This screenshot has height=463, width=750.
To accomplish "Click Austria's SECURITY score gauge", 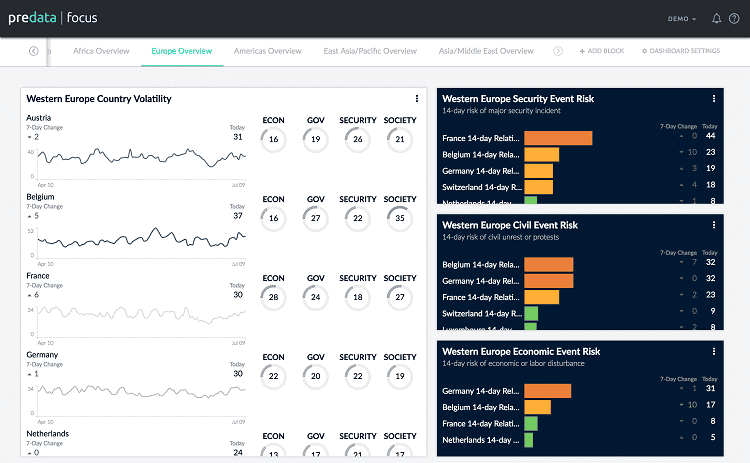I will coord(357,140).
